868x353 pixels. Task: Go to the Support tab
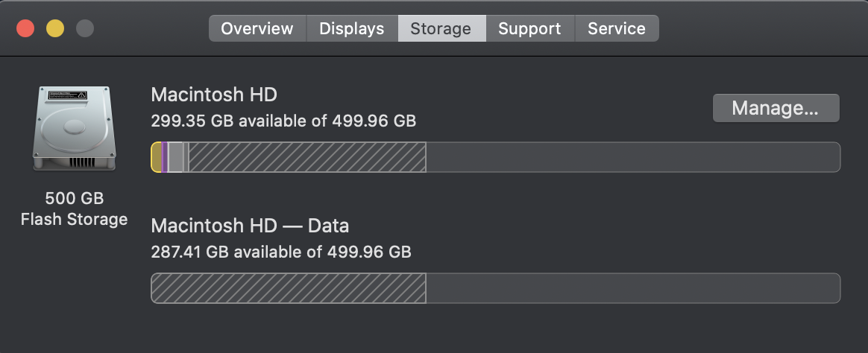pyautogui.click(x=529, y=29)
